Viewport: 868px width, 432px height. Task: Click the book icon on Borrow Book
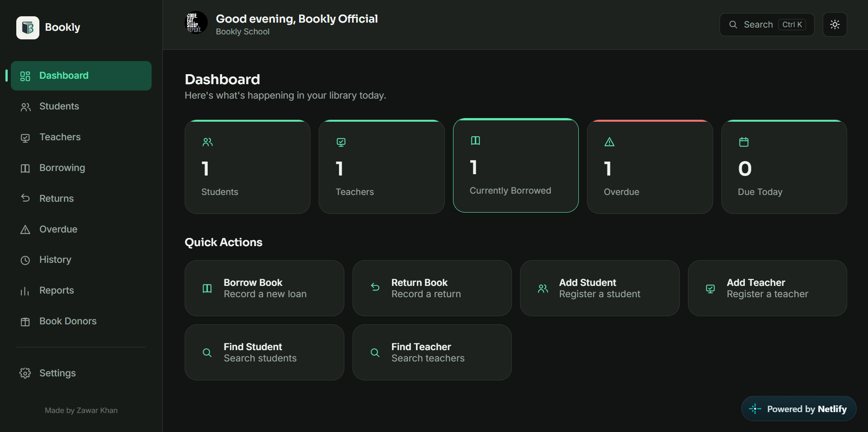pos(207,288)
